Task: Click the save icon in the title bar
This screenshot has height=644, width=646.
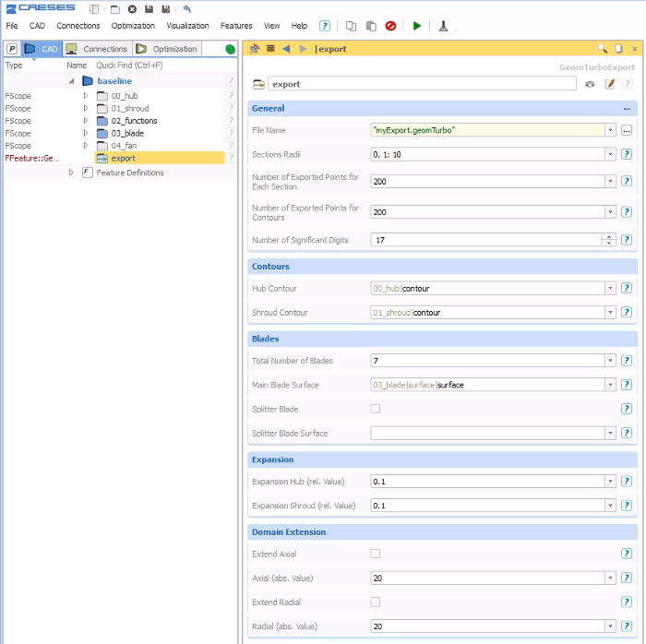Action: tap(149, 8)
